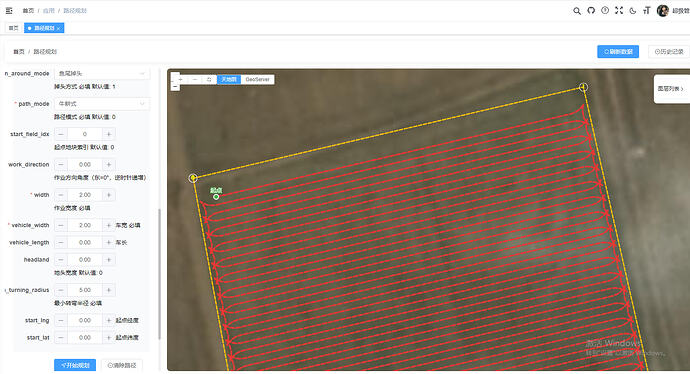Click the headland value field
Image resolution: width=690 pixels, height=374 pixels.
[x=85, y=260]
